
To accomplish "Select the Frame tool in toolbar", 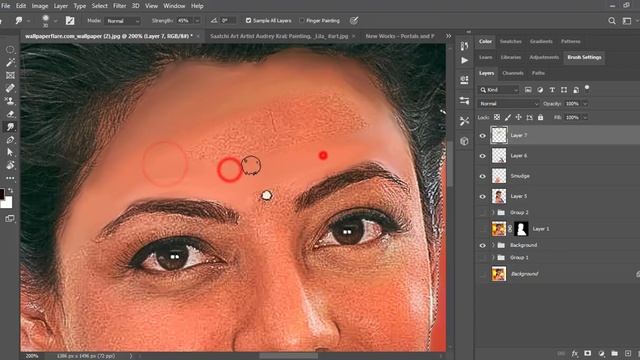I will coord(10,75).
